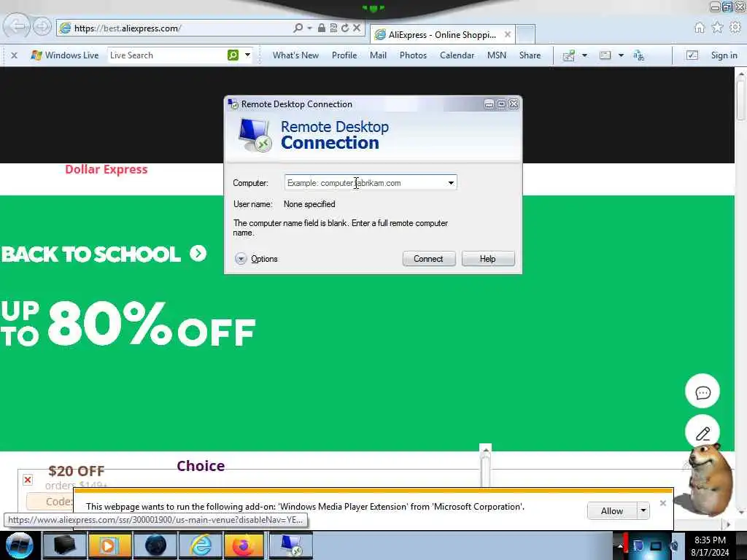Click the Dollar Express link
Image resolution: width=747 pixels, height=560 pixels.
coord(107,169)
